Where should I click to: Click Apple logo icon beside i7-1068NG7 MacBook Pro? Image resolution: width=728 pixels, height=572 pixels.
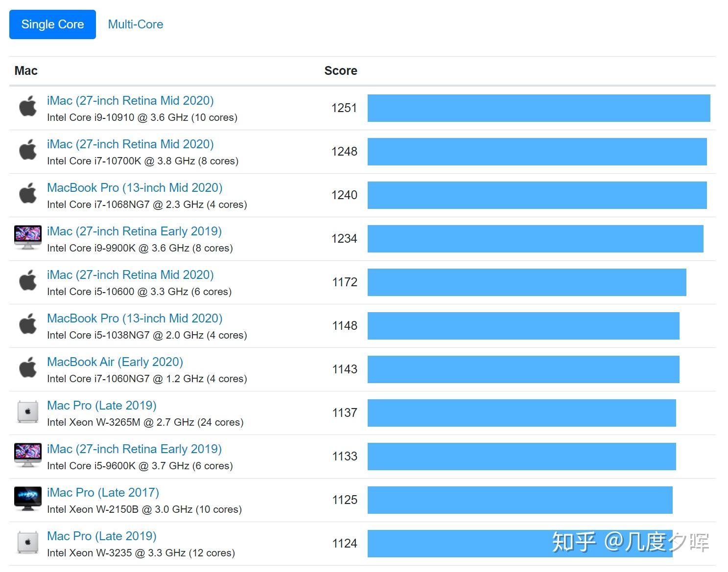pos(28,193)
